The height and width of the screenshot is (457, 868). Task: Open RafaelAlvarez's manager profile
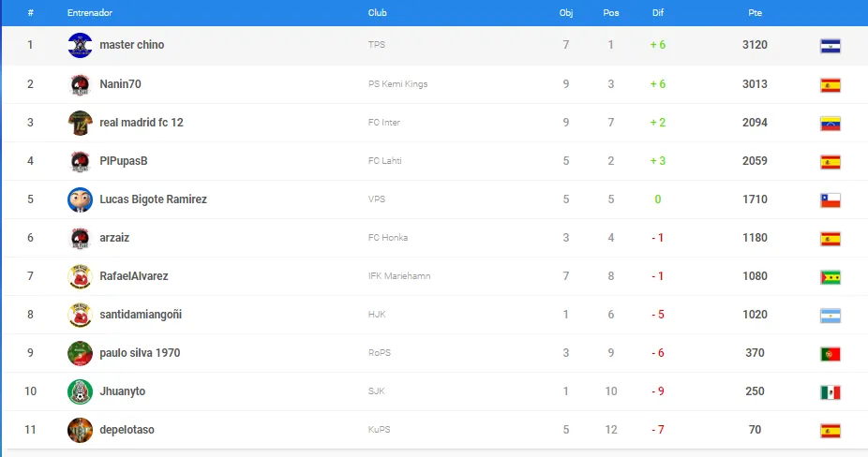(134, 276)
